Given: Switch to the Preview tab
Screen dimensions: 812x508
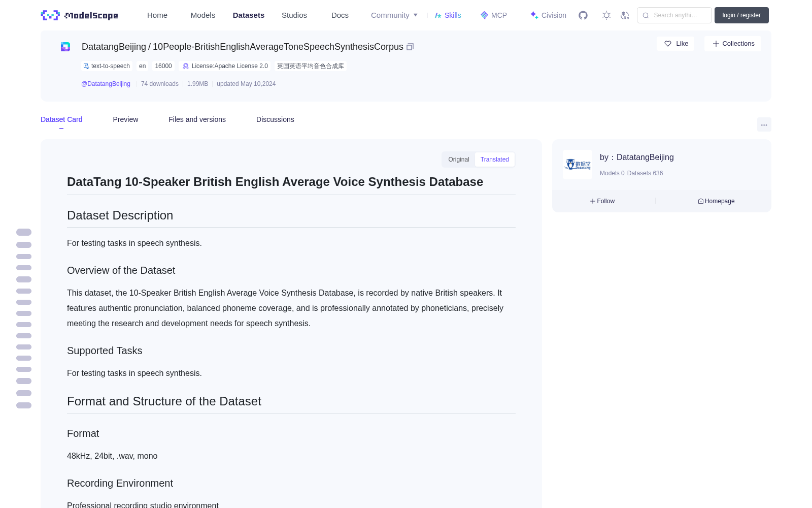Looking at the screenshot, I should tap(125, 119).
